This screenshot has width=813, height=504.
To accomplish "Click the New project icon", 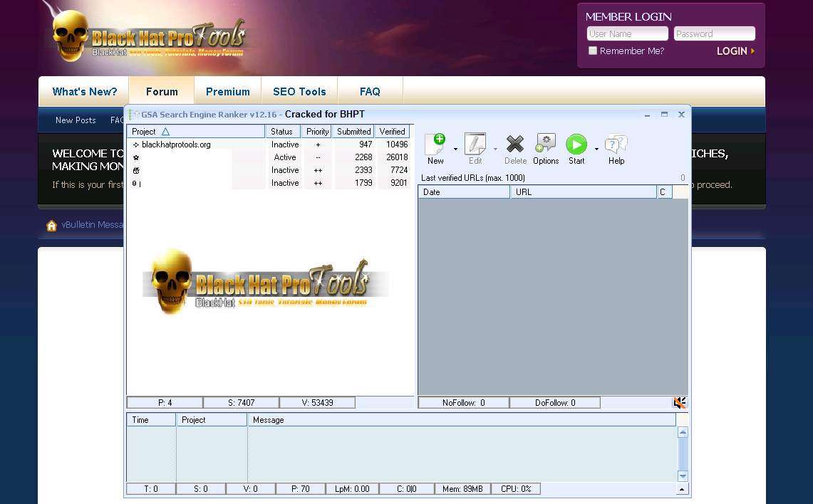I will pyautogui.click(x=435, y=144).
